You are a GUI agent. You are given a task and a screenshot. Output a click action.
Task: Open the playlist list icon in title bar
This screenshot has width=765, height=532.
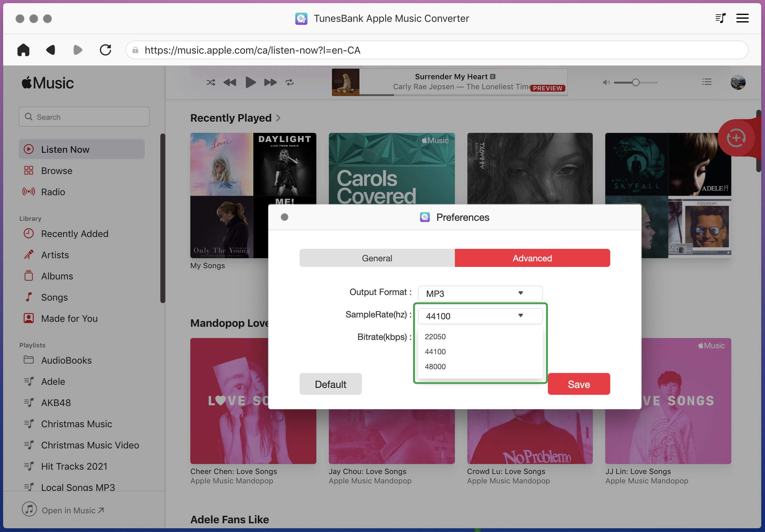720,18
